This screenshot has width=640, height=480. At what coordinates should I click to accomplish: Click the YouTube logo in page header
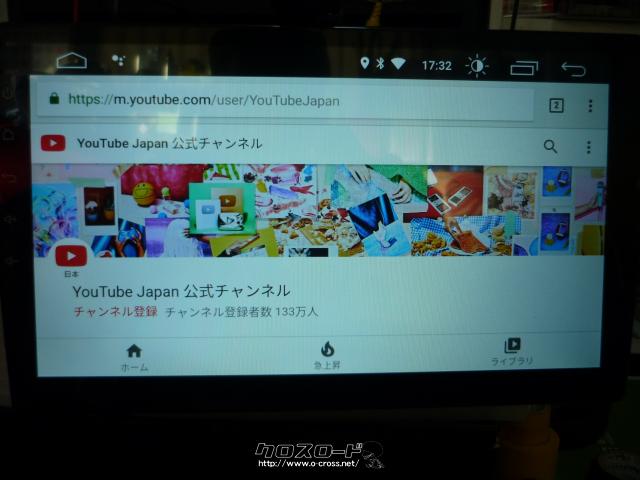coord(53,143)
